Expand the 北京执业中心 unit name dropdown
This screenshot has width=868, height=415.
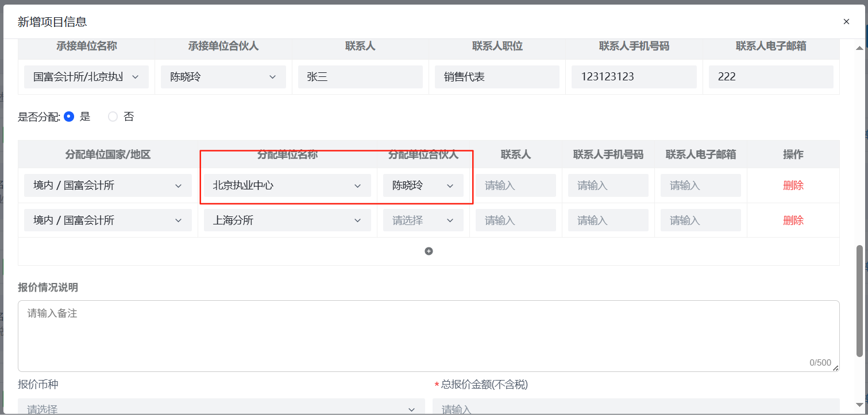coord(287,186)
